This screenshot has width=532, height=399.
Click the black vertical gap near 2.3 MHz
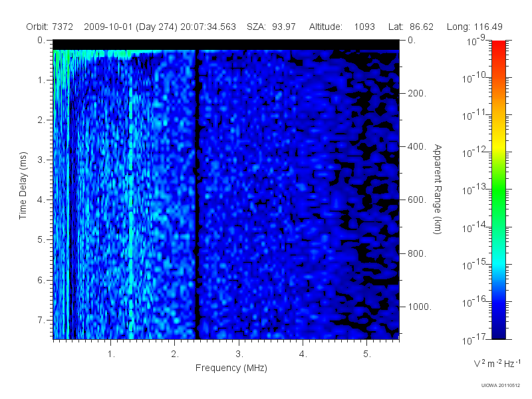coord(197,194)
